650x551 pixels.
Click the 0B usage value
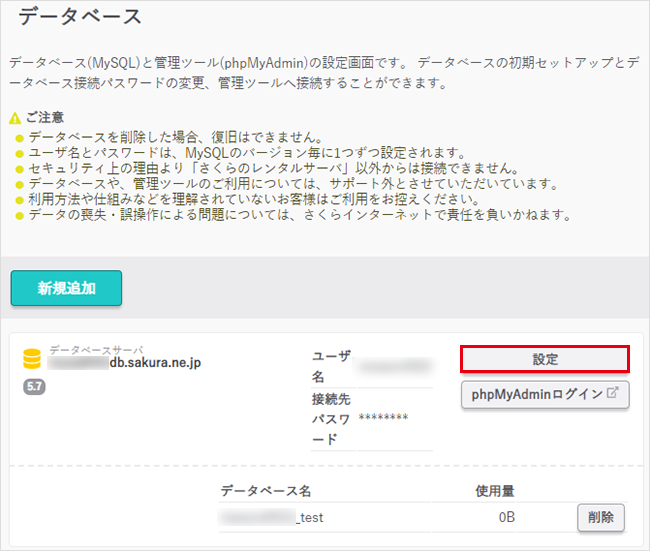point(505,518)
